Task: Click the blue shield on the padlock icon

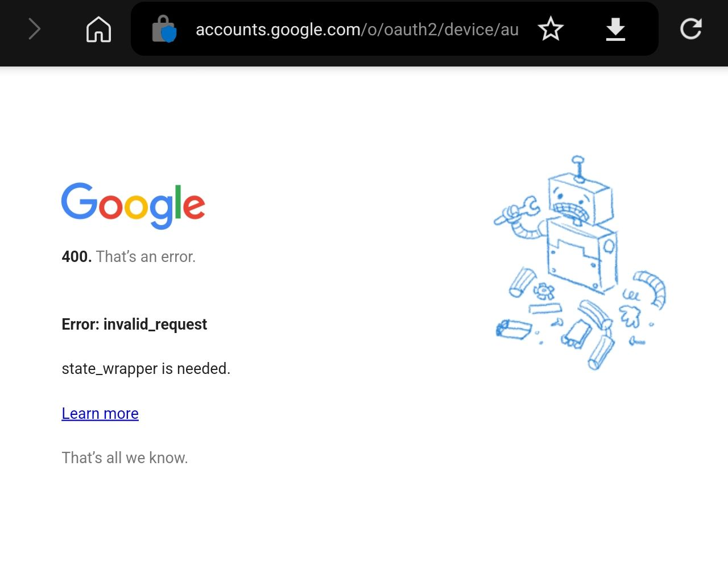Action: [x=168, y=34]
